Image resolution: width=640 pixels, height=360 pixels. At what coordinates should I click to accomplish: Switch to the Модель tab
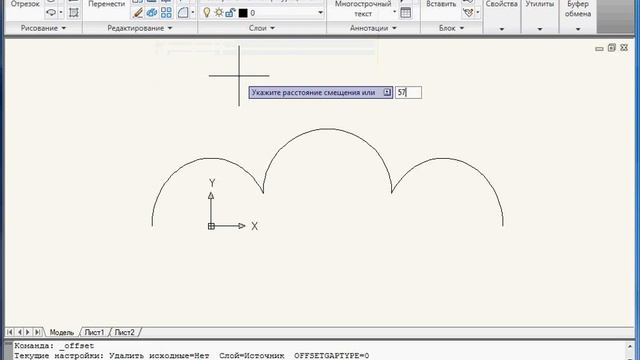pos(61,332)
